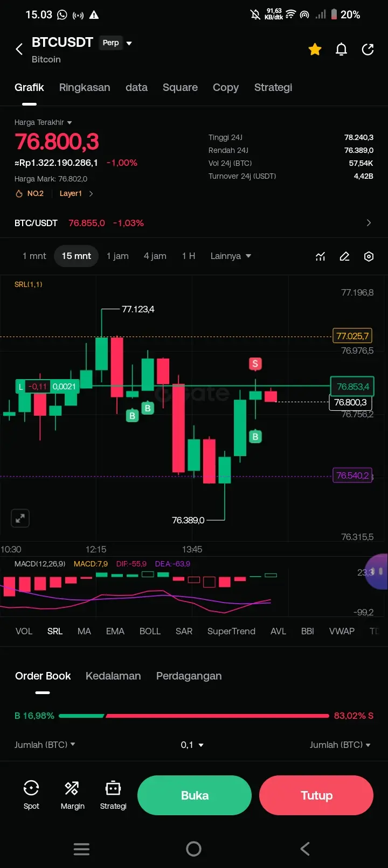388x868 pixels.
Task: Toggle the SAR indicator
Action: point(184,631)
